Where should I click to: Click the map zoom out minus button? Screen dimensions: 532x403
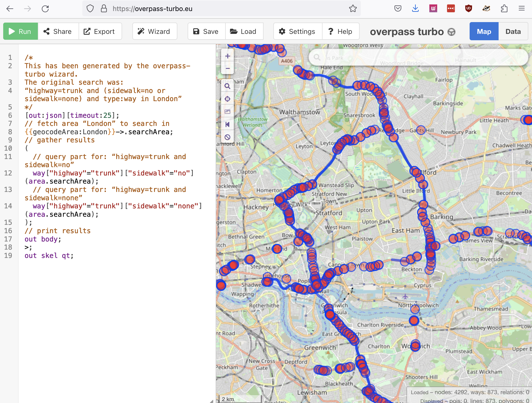coord(228,68)
